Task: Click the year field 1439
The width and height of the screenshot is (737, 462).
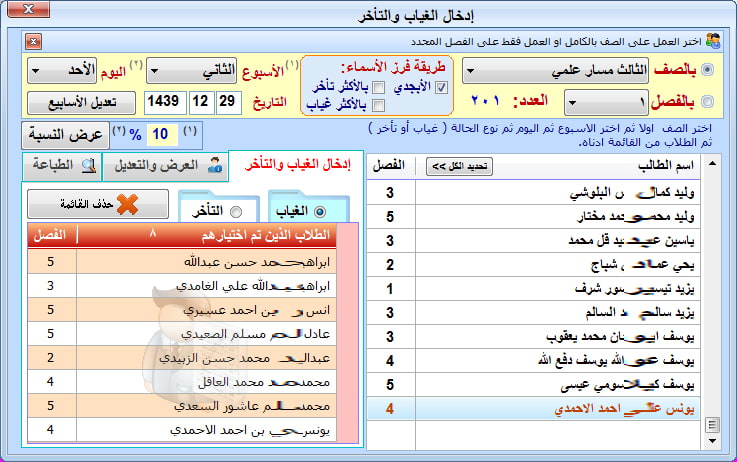Action: [163, 102]
